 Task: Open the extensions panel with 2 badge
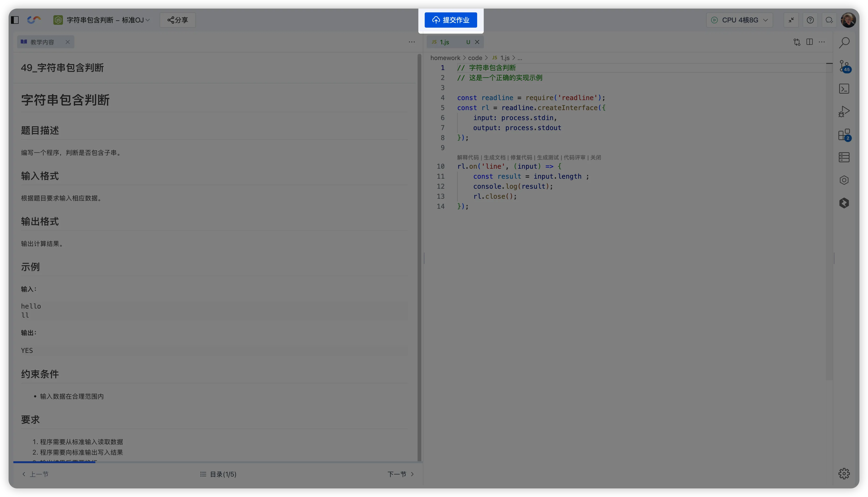click(844, 135)
